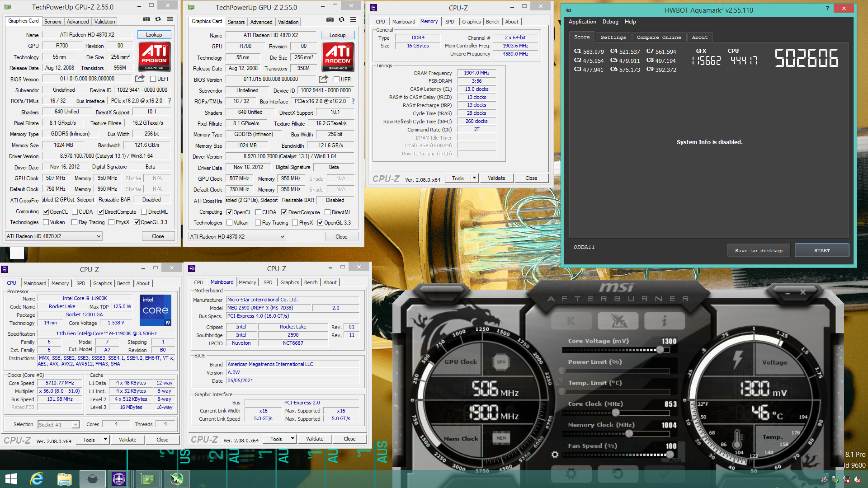Toggle DirectCompute checkbox in right GPU-Z
Image resolution: width=868 pixels, height=488 pixels.
(284, 212)
